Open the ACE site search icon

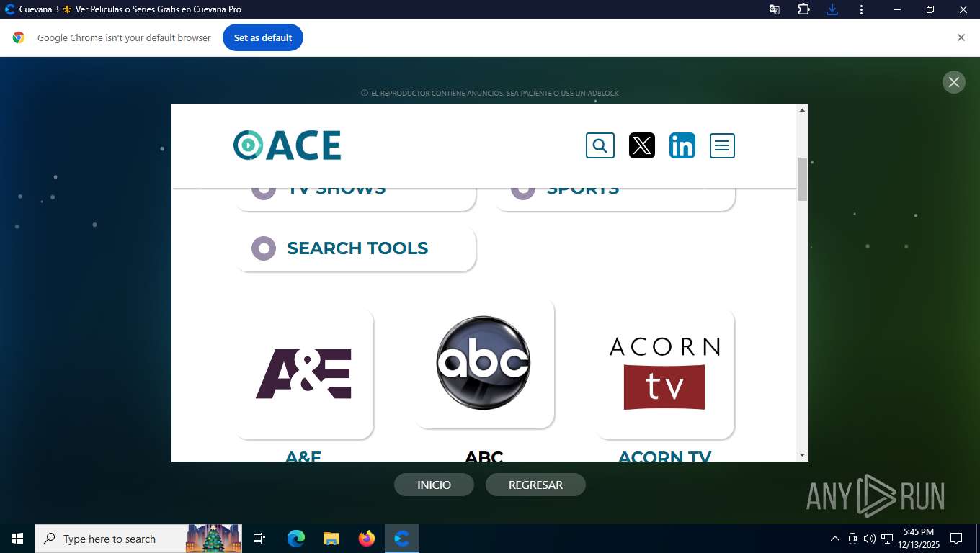[x=600, y=146]
